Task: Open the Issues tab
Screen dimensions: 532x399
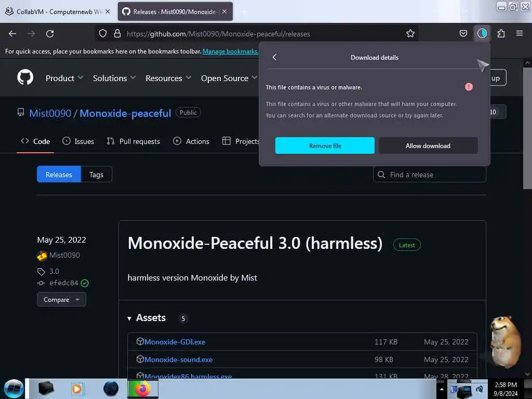Action: 78,141
